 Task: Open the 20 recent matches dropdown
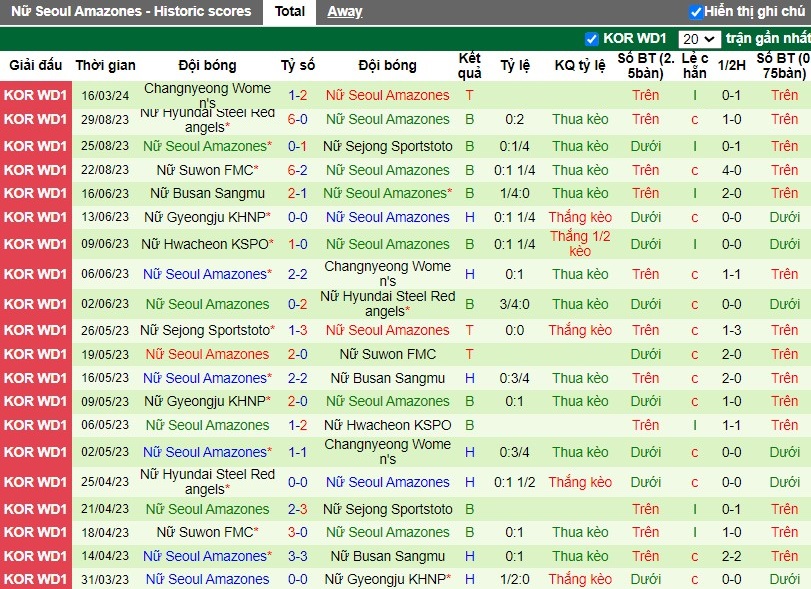[699, 39]
